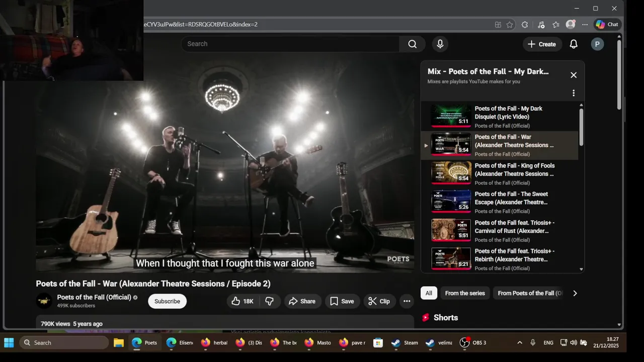Open Poets of the Fall (Official) channel link

click(94, 297)
